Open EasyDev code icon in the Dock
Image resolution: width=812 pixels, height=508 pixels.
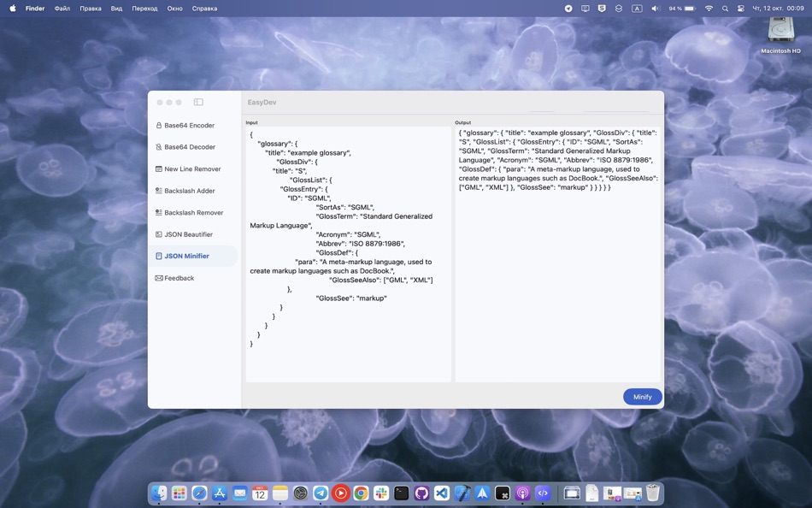543,493
